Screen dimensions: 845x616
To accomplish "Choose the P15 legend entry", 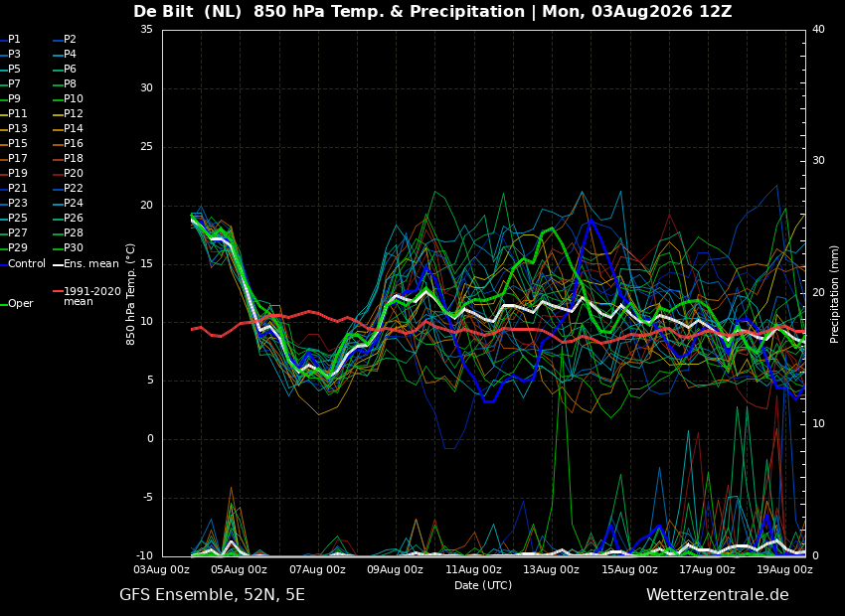I will (x=17, y=144).
